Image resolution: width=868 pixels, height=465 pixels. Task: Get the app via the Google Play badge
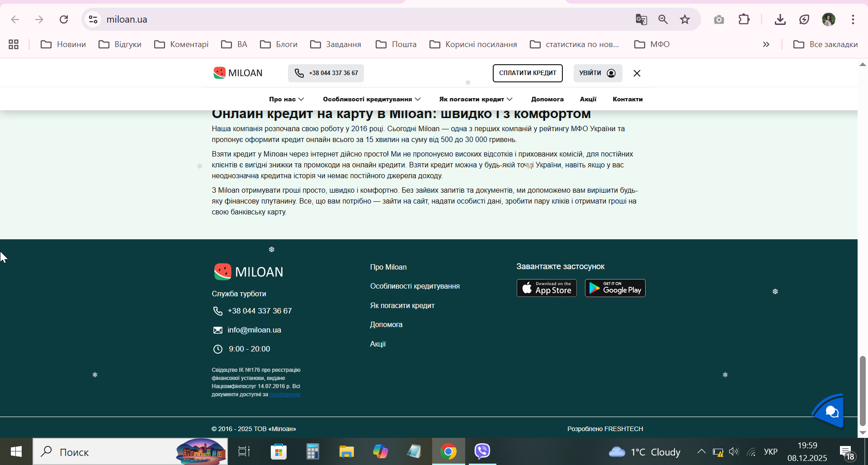615,288
